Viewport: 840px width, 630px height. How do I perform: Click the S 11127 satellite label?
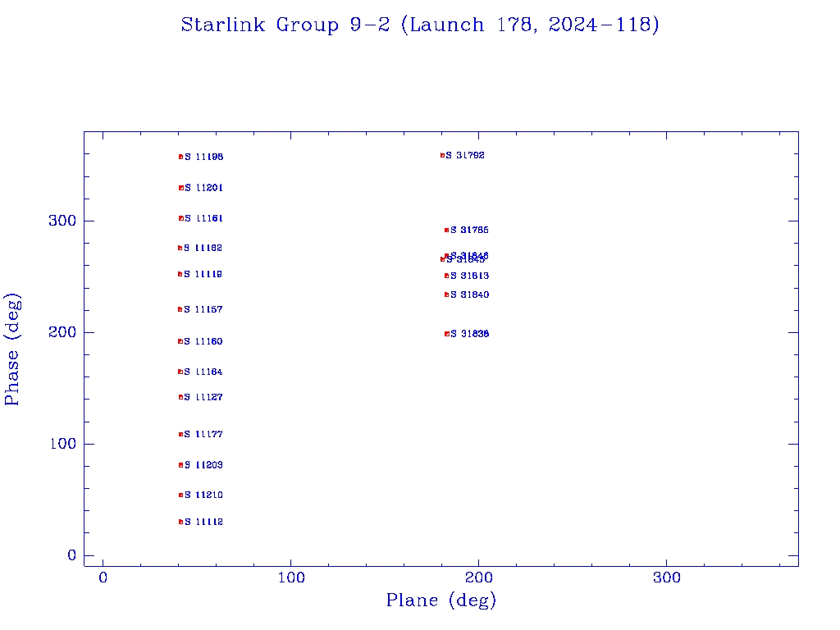coord(203,398)
